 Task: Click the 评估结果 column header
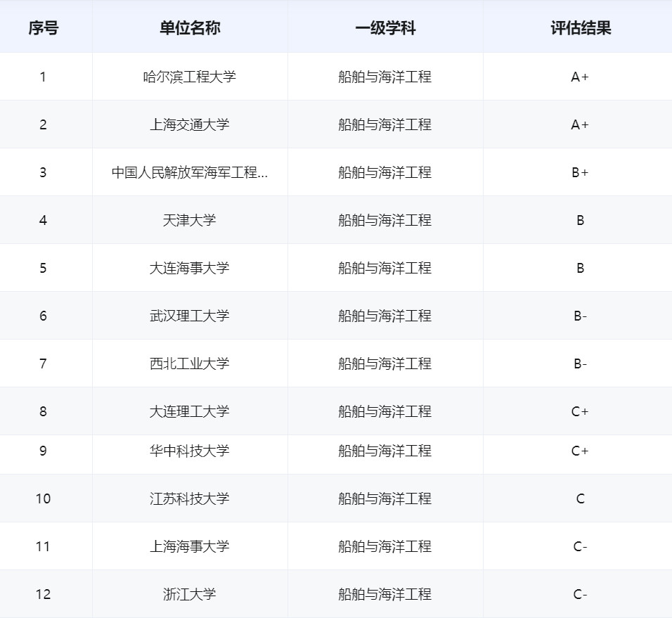click(x=580, y=27)
